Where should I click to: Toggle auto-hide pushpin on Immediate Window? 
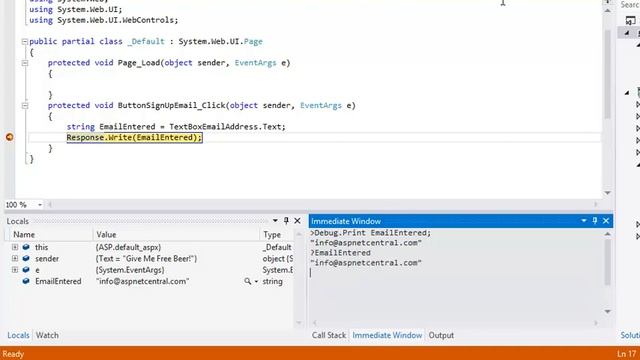point(595,221)
